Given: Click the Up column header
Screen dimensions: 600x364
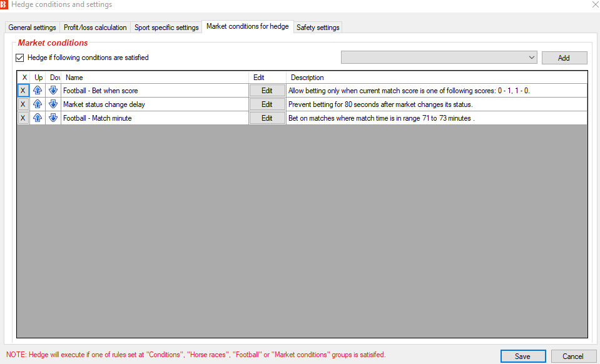Looking at the screenshot, I should pos(38,77).
